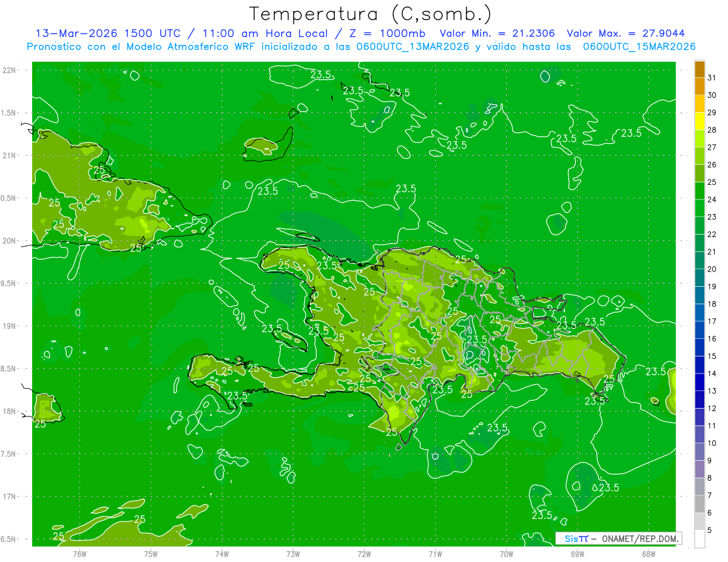Click the color scale label '20'

712,269
